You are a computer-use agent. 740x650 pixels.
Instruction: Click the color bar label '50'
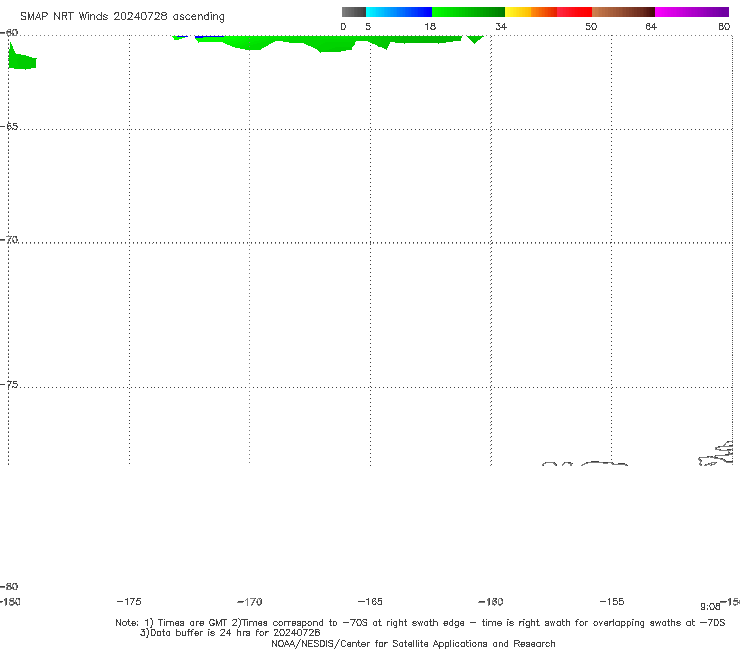(591, 26)
